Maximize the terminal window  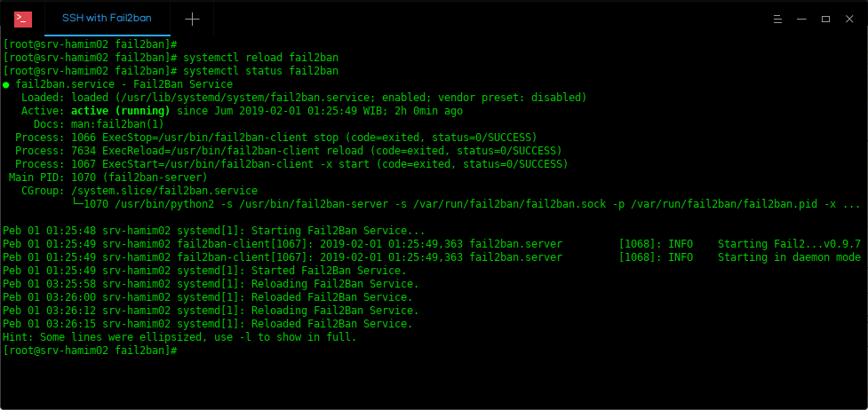point(825,19)
